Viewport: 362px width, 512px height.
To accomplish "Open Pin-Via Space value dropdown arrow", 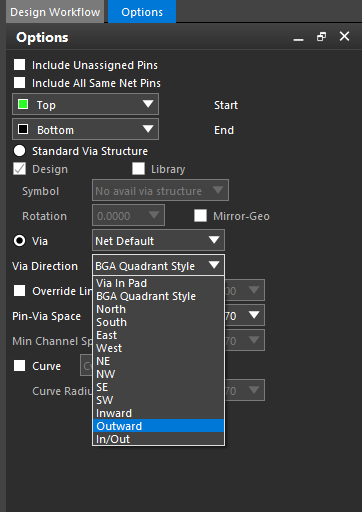I will 254,315.
